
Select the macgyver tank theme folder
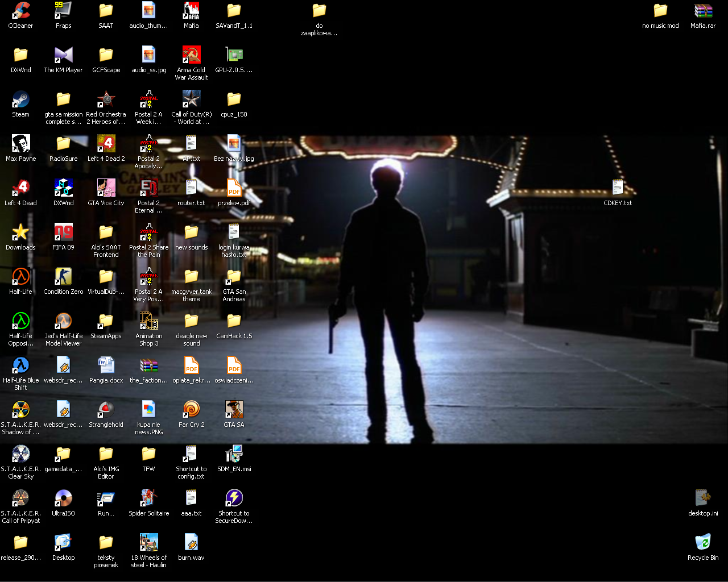point(191,276)
